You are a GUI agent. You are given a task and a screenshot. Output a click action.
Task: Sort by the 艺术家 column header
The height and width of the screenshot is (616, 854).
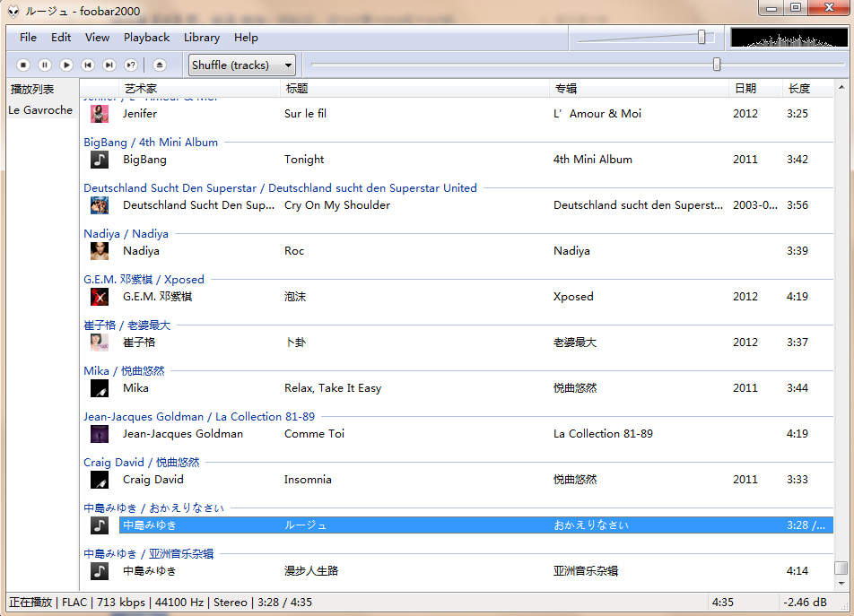199,89
